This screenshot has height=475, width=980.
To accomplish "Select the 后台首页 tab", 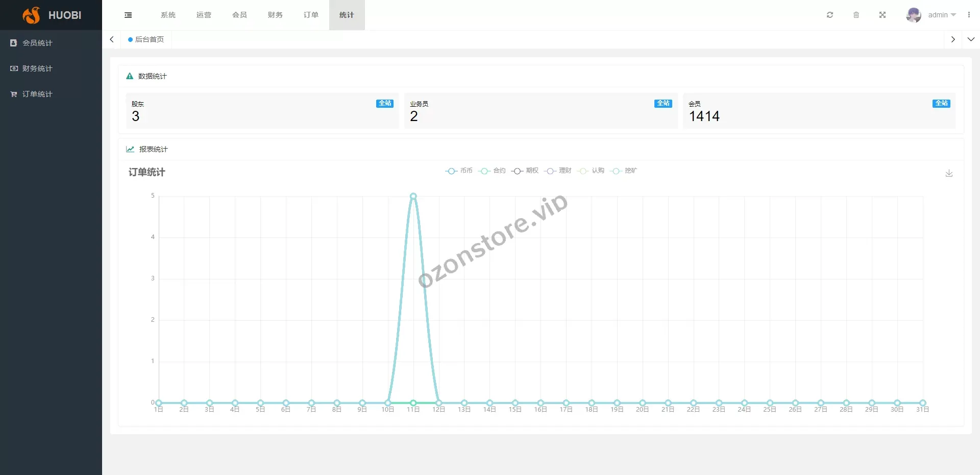I will (x=146, y=39).
